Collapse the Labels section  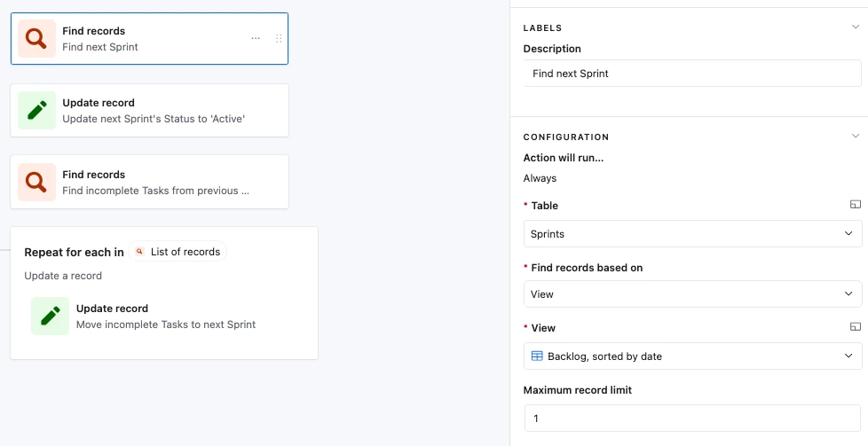(x=856, y=27)
